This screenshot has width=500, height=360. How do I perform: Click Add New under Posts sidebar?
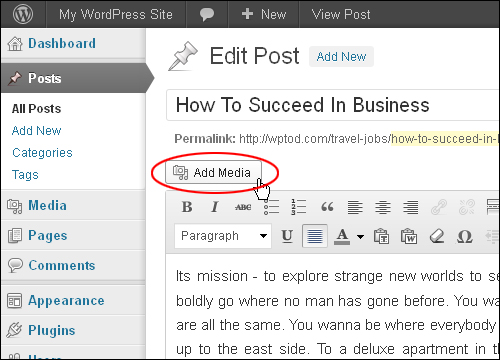36,131
